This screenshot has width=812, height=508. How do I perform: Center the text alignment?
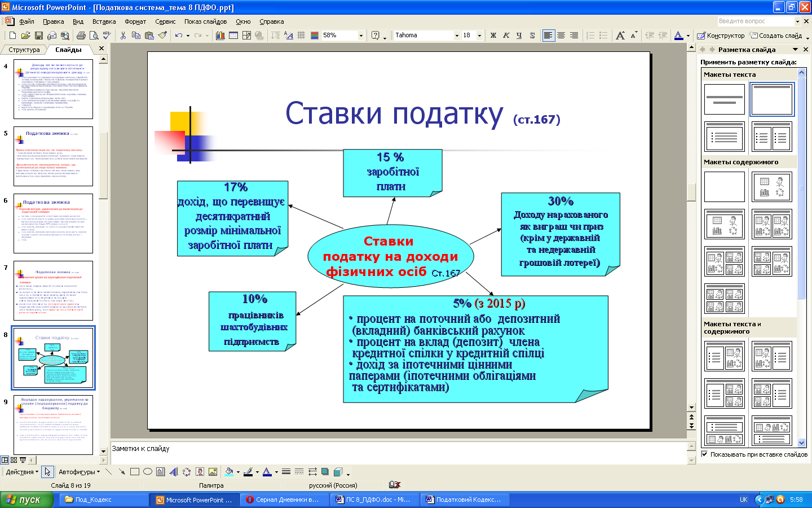(x=561, y=35)
